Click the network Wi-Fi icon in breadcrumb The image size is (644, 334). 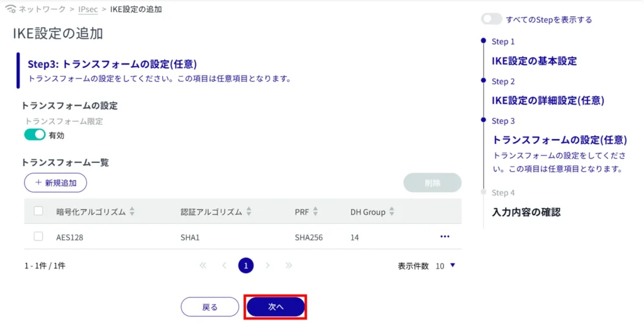coord(11,9)
